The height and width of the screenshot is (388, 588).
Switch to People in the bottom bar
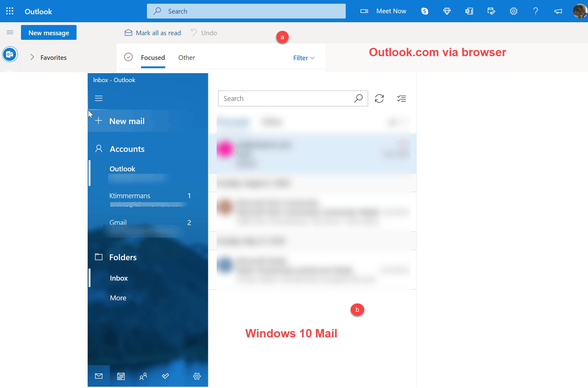143,376
